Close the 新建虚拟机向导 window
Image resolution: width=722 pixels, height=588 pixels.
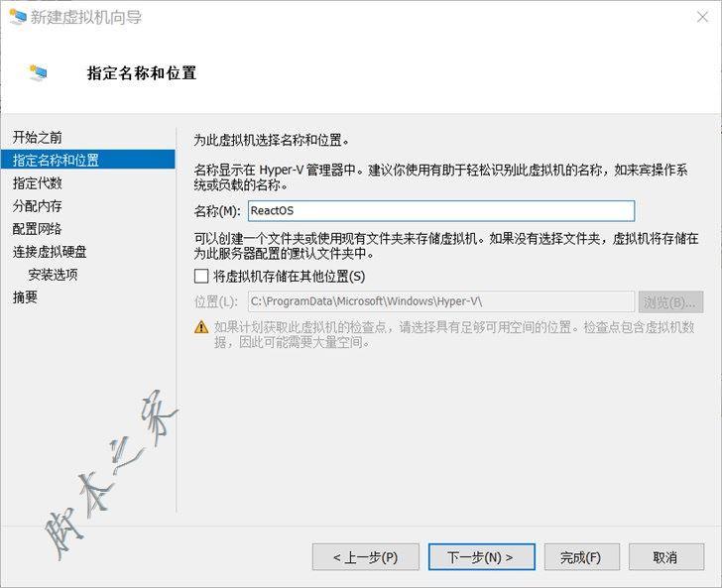[702, 17]
